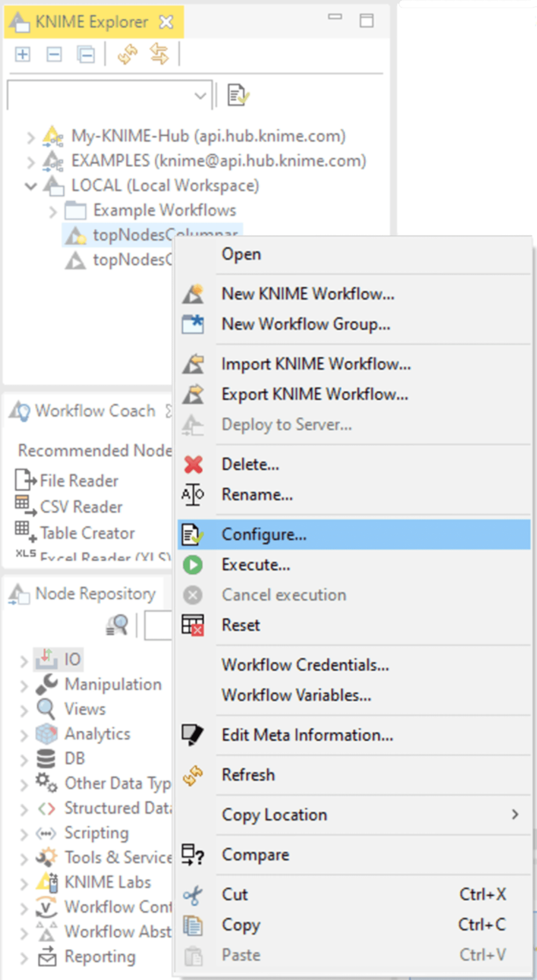This screenshot has width=537, height=980.
Task: Select Table Creator in Workflow Coach recommendations
Action: point(87,533)
